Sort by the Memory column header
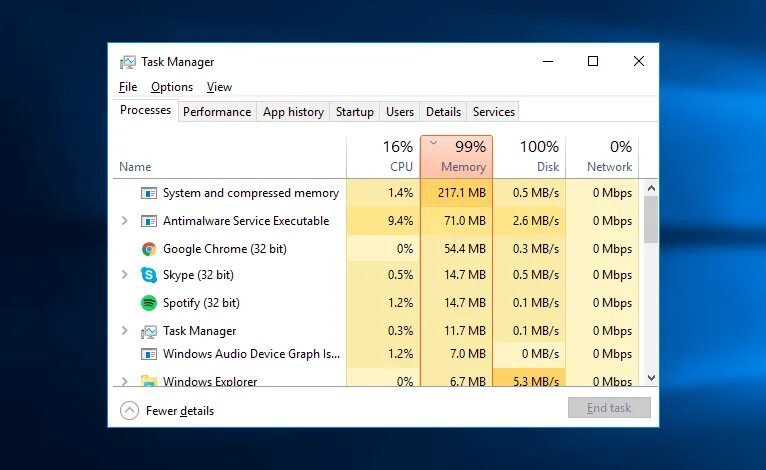 [456, 157]
